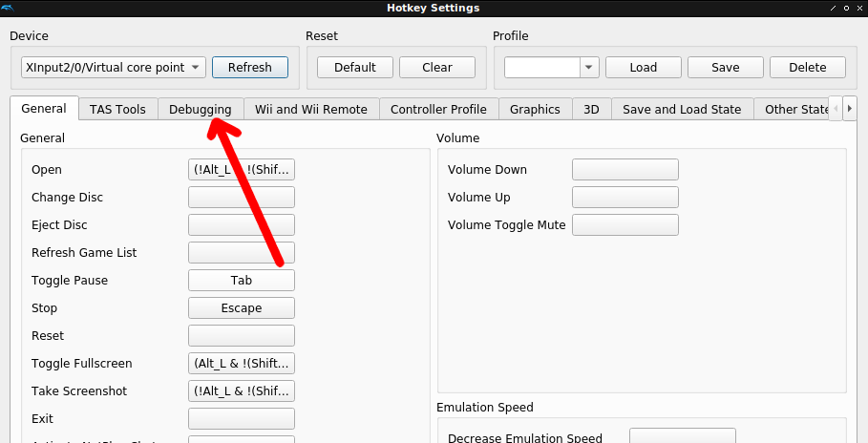Maximize the Hotkey Settings window
The width and height of the screenshot is (868, 443).
point(846,8)
